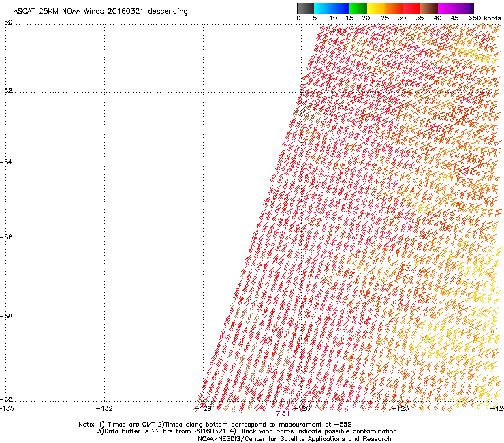Select the orange 25-30 knots color band

394,8
